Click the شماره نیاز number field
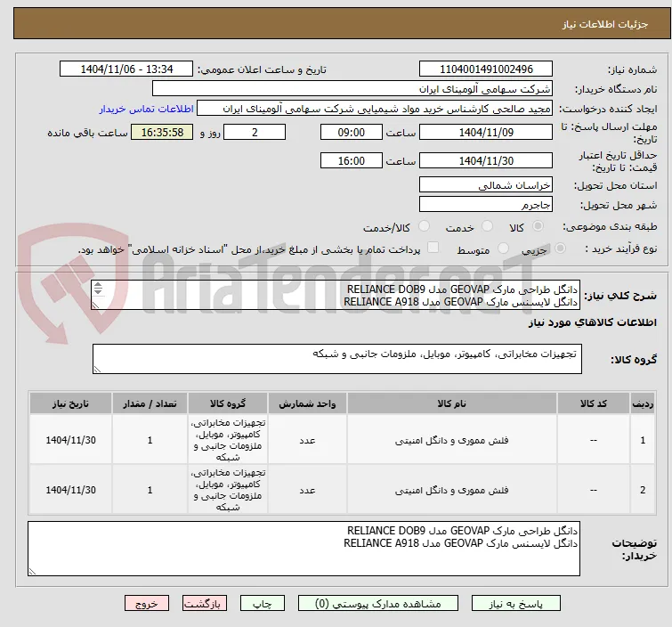Viewport: 672px width, 627px height. click(486, 69)
